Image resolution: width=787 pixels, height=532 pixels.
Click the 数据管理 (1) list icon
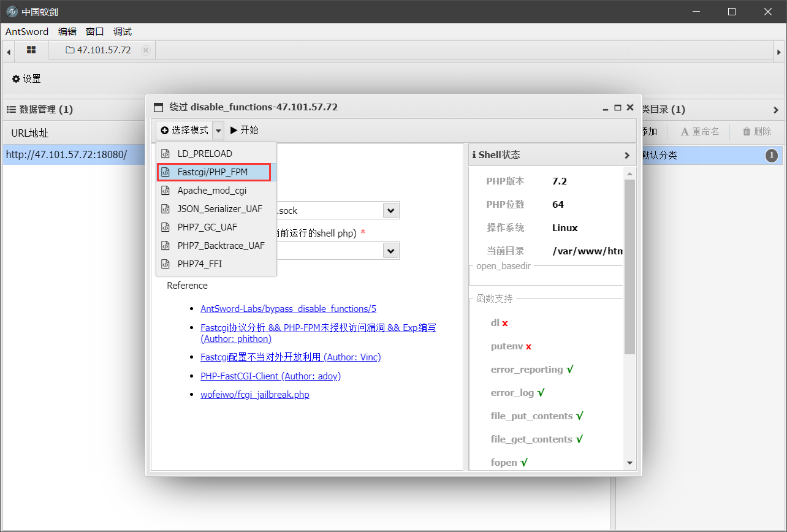click(x=11, y=109)
